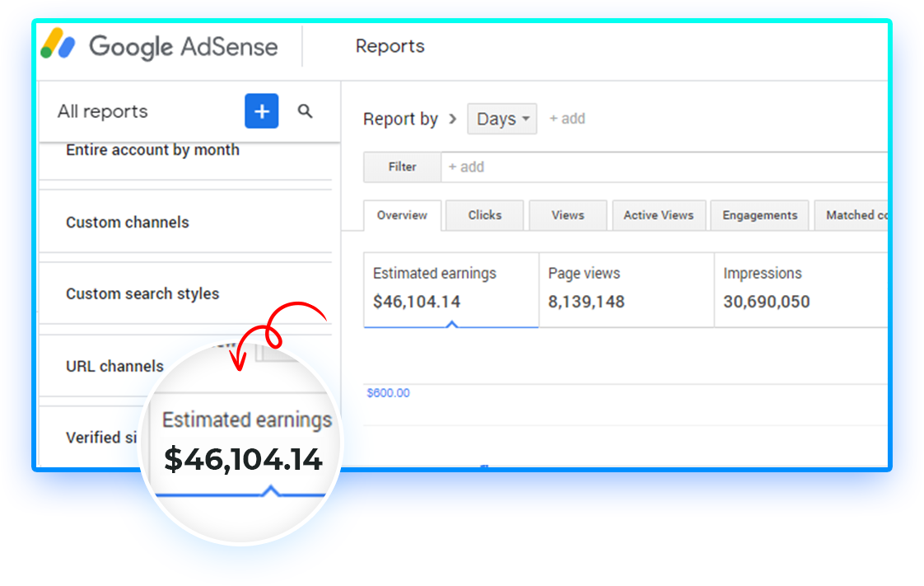Select the Page views metric card
Viewport: 924px width, 586px height.
pyautogui.click(x=627, y=289)
